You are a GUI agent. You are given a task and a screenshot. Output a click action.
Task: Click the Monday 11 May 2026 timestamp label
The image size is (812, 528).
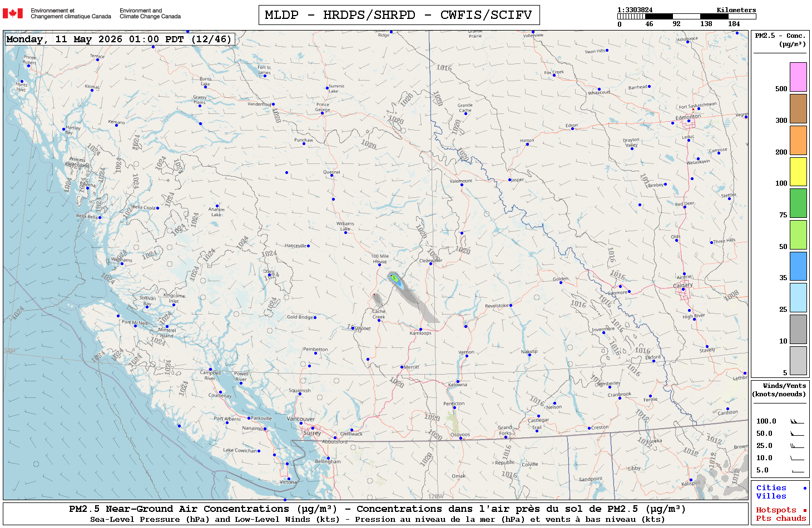(119, 39)
